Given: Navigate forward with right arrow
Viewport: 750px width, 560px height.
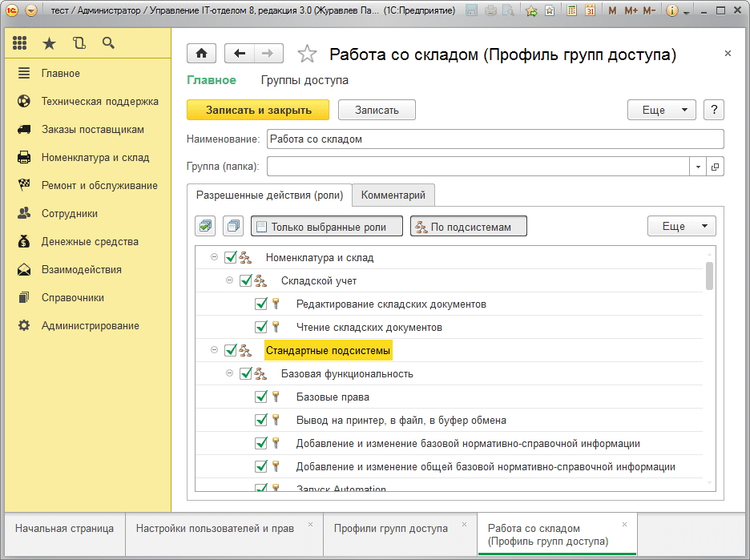Looking at the screenshot, I should (268, 53).
